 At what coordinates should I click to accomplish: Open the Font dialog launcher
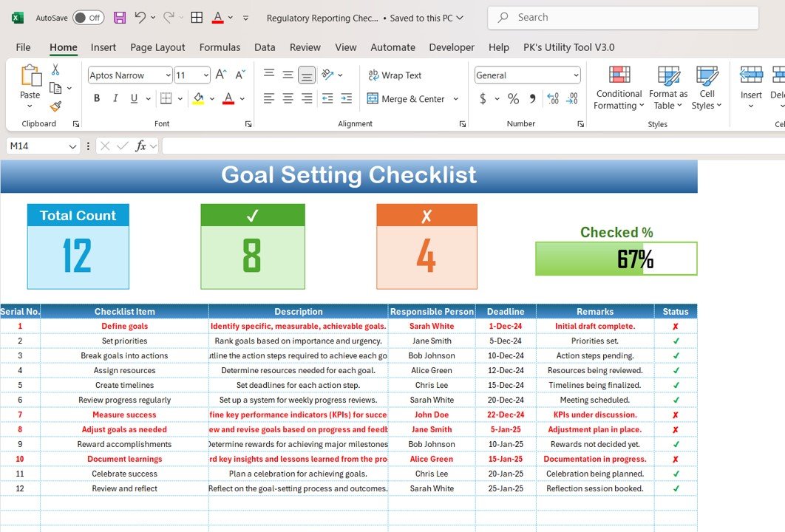pos(248,124)
